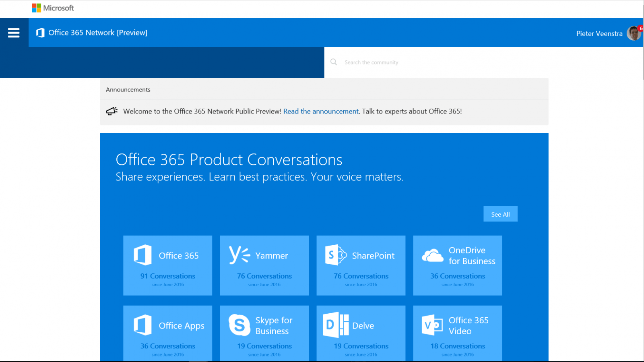Click 'since June 2016' under Office 365 tile
The height and width of the screenshot is (362, 644).
click(168, 285)
